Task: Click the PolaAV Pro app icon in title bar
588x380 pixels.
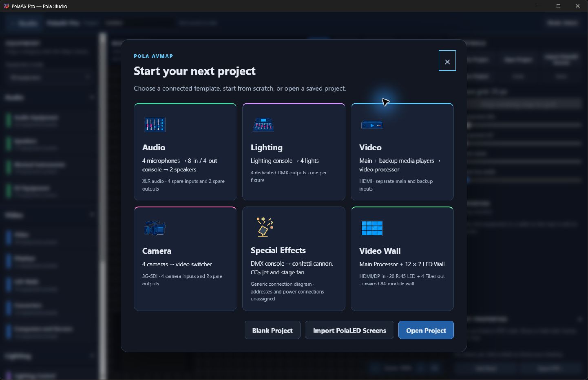Action: [x=6, y=6]
